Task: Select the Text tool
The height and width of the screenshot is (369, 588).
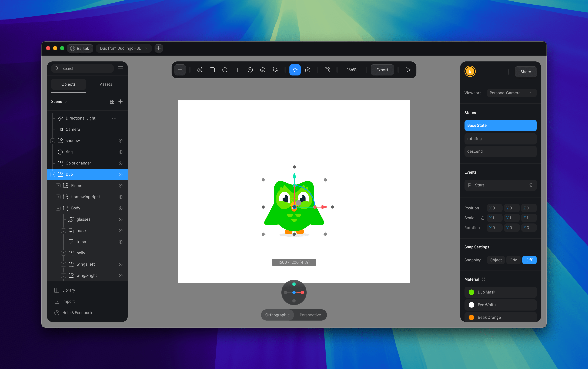Action: click(x=237, y=70)
